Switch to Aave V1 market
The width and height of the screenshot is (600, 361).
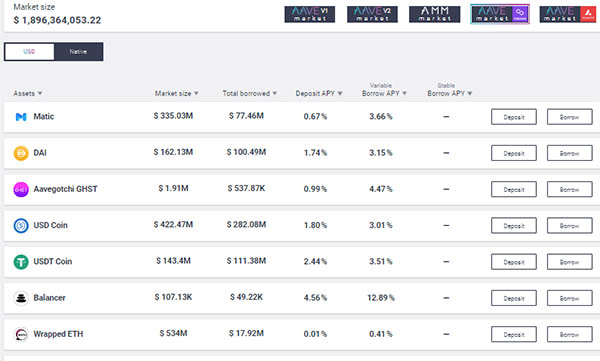tap(310, 14)
